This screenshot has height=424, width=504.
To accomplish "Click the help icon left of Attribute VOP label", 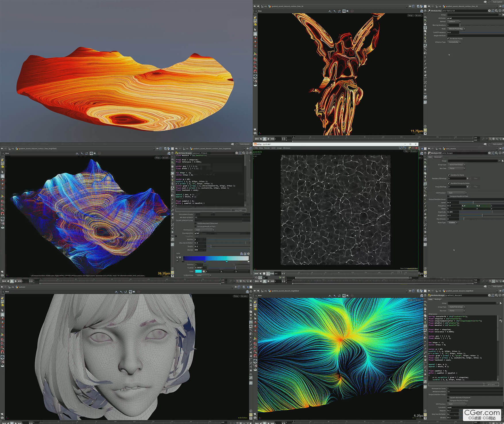I will pyautogui.click(x=426, y=153).
